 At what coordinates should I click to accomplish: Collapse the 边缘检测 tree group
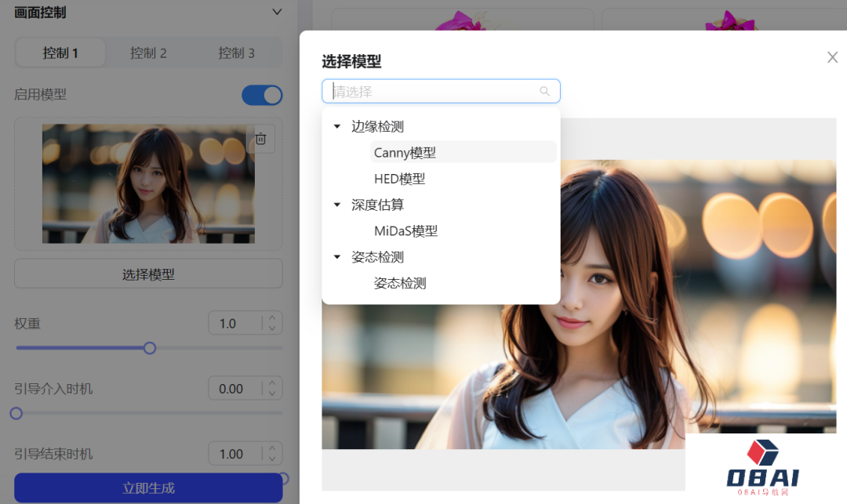click(337, 126)
